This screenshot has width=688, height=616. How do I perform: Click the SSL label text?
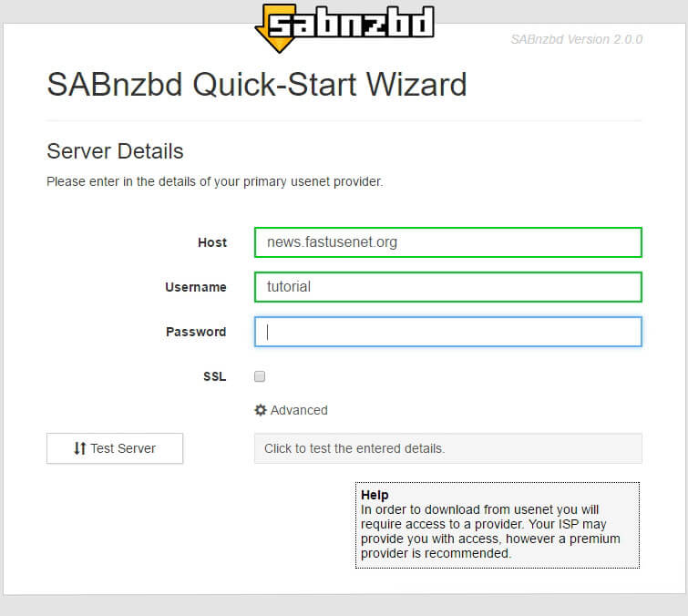click(214, 376)
